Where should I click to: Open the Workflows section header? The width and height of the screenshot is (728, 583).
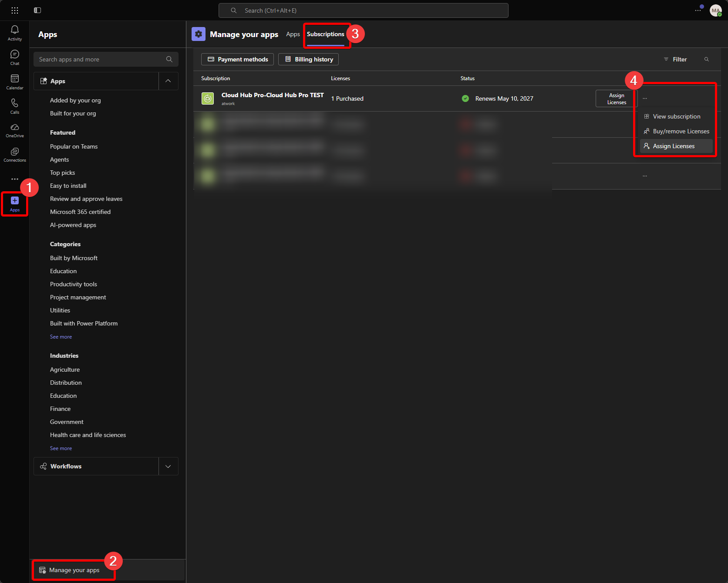point(96,466)
